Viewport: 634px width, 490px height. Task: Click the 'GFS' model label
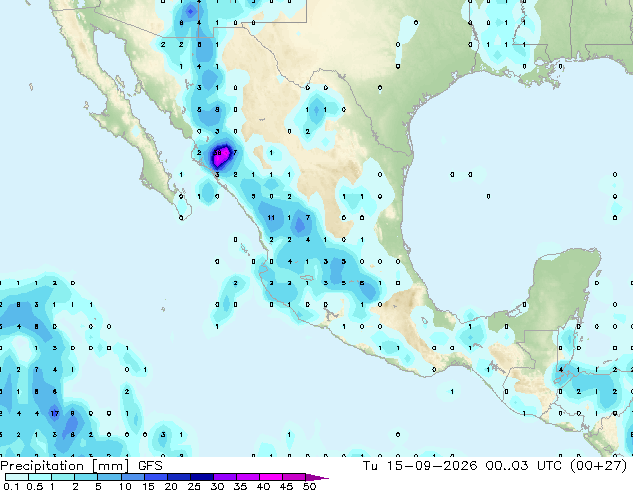[150, 466]
